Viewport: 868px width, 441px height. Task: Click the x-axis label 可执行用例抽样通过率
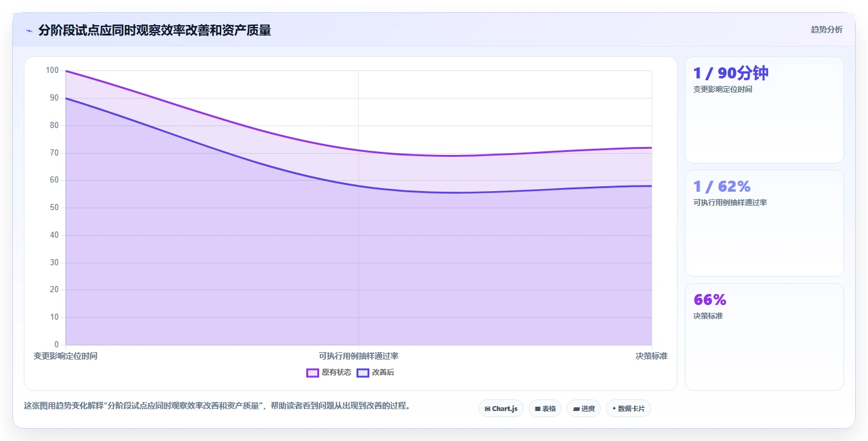(359, 356)
